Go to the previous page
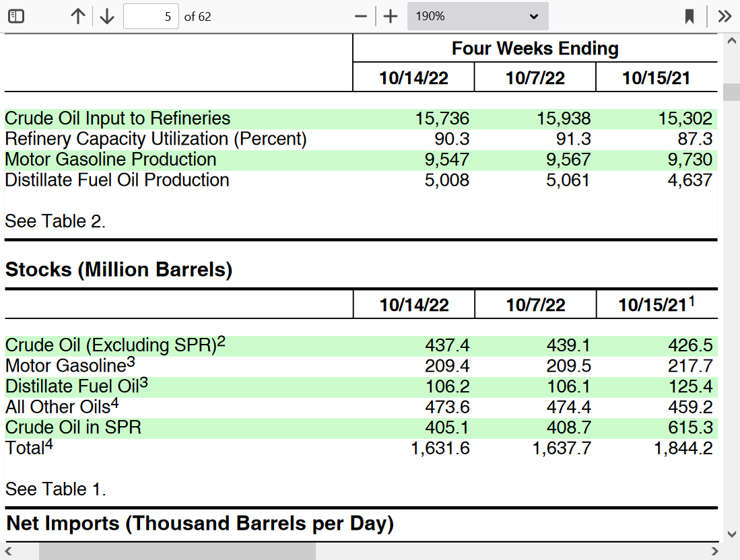740x560 pixels. pos(78,16)
